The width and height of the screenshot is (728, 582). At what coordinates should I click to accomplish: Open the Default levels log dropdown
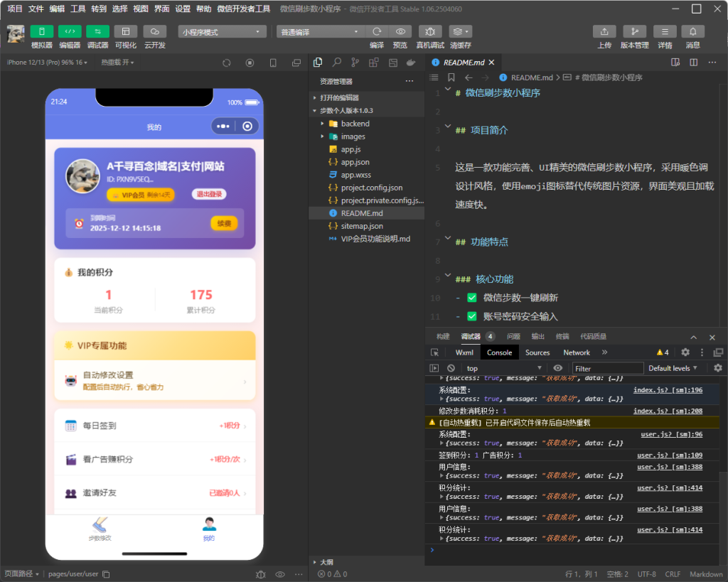click(x=673, y=368)
